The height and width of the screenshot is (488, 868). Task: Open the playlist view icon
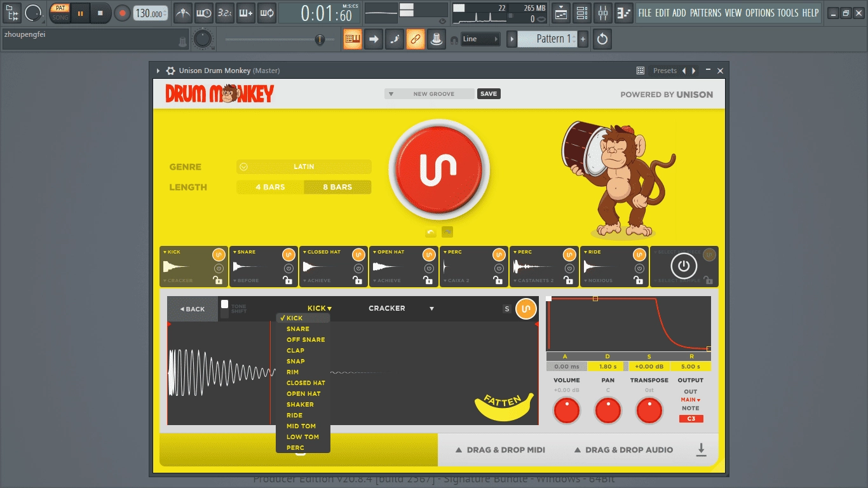coord(560,12)
